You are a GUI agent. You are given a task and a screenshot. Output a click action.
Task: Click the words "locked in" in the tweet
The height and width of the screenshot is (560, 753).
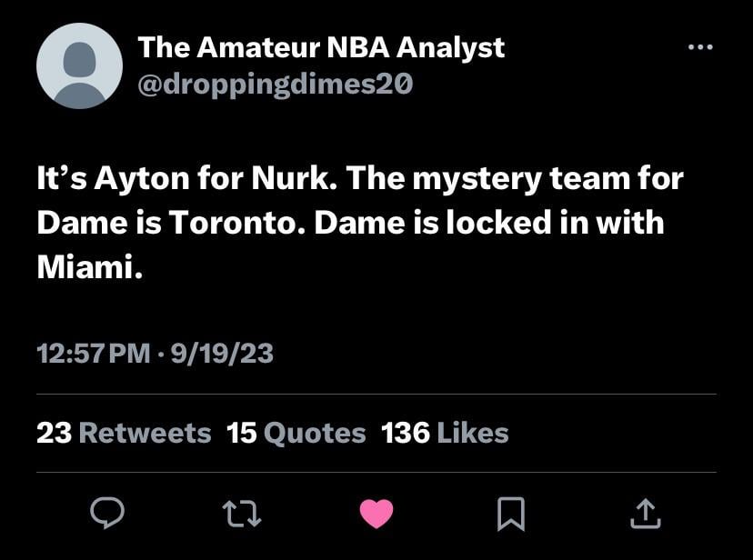(488, 223)
